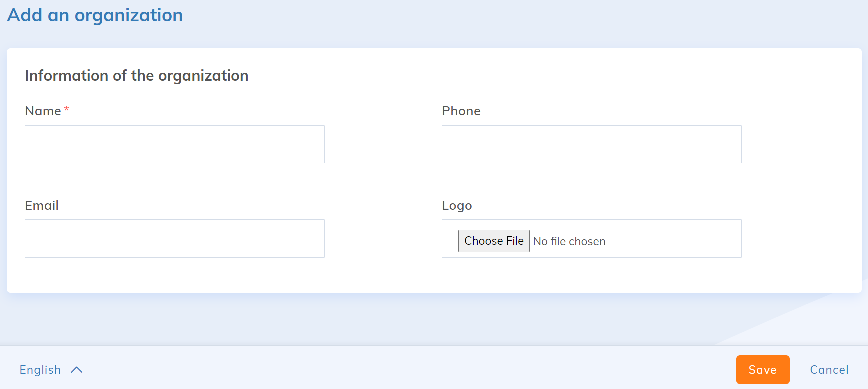Cancel adding the organization
This screenshot has height=389, width=868.
click(x=829, y=370)
